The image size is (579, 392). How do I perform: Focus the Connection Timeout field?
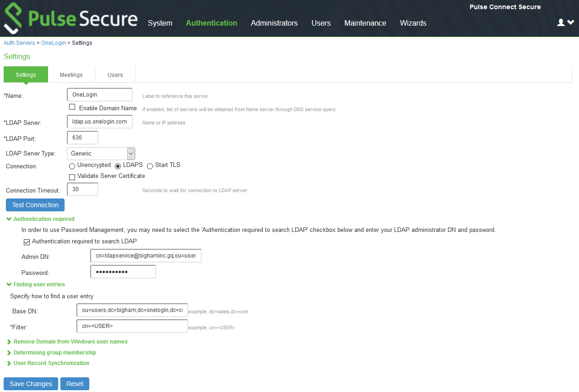[x=82, y=189]
